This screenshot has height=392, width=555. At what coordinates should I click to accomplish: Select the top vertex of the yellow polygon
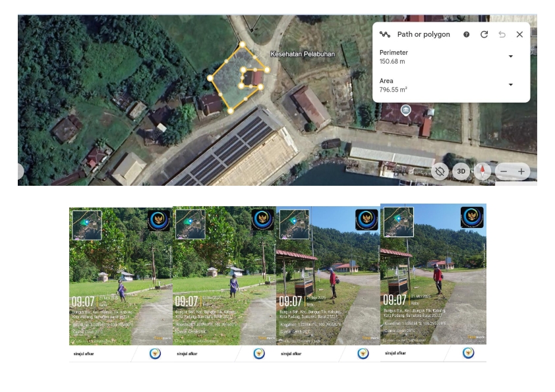click(x=242, y=44)
